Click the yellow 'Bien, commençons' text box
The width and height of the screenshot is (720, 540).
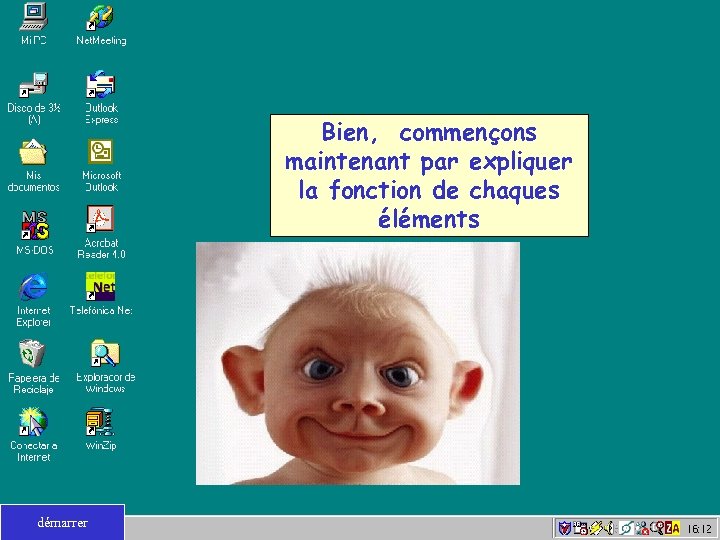[429, 175]
